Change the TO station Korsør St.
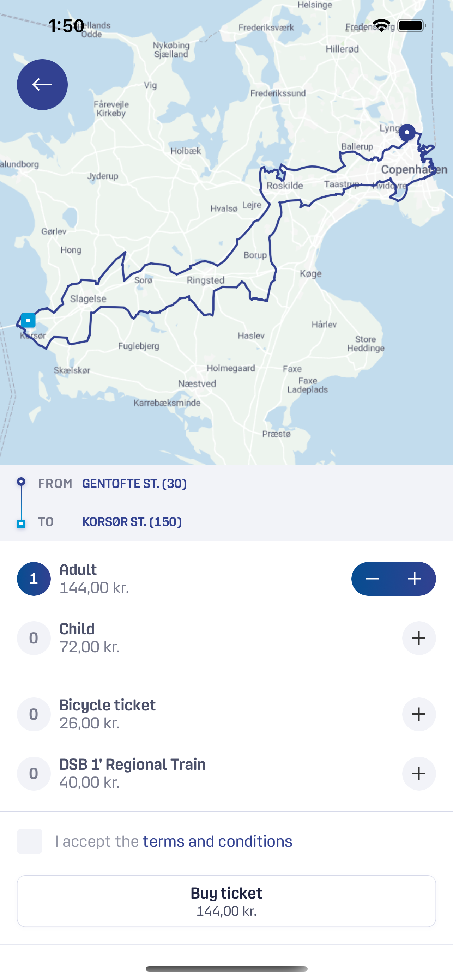Image resolution: width=453 pixels, height=980 pixels. pyautogui.click(x=132, y=522)
